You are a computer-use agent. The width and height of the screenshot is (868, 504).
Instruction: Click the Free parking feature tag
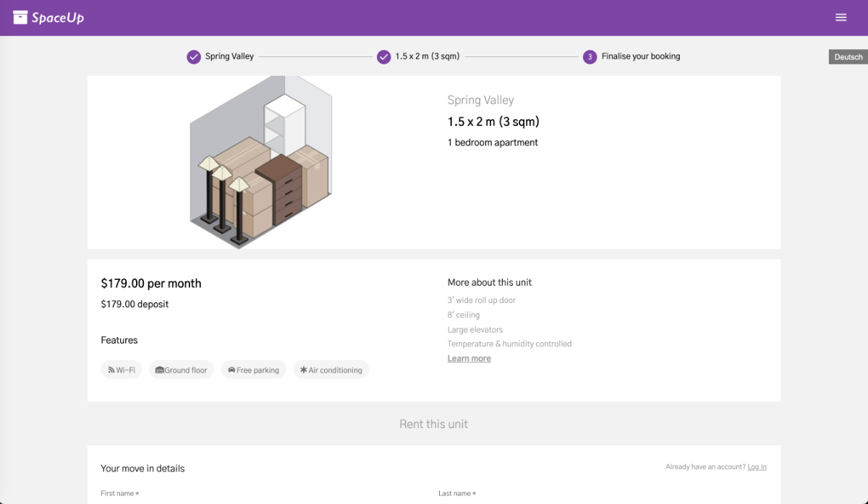(x=253, y=370)
